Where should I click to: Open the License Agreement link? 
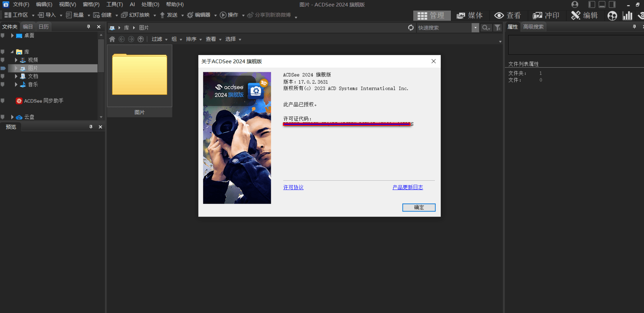click(x=293, y=187)
